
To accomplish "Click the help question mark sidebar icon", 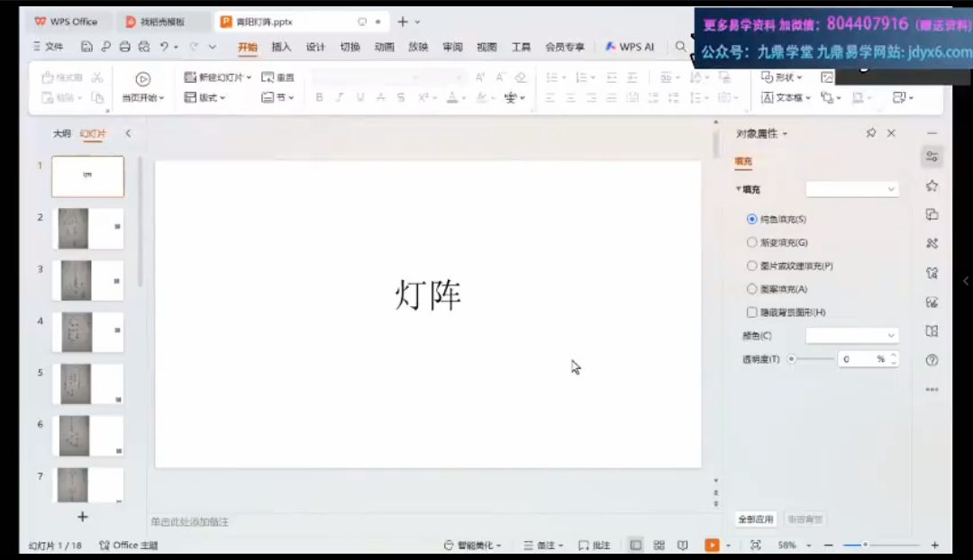I will (x=932, y=360).
